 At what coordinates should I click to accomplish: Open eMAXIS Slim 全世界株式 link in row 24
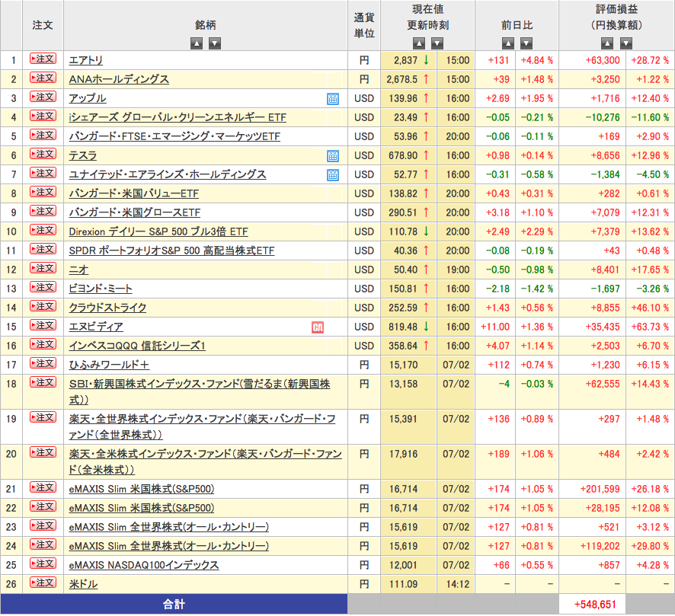coord(169,546)
